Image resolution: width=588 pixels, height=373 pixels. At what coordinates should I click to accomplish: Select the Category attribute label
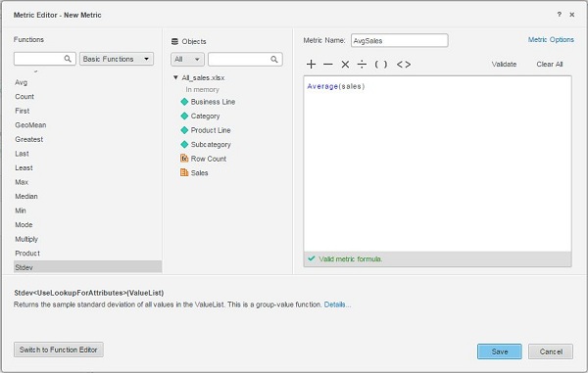(x=205, y=116)
